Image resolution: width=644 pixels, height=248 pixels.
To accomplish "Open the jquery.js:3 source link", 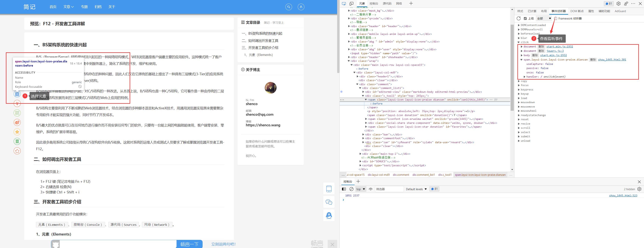I will pyautogui.click(x=555, y=51).
